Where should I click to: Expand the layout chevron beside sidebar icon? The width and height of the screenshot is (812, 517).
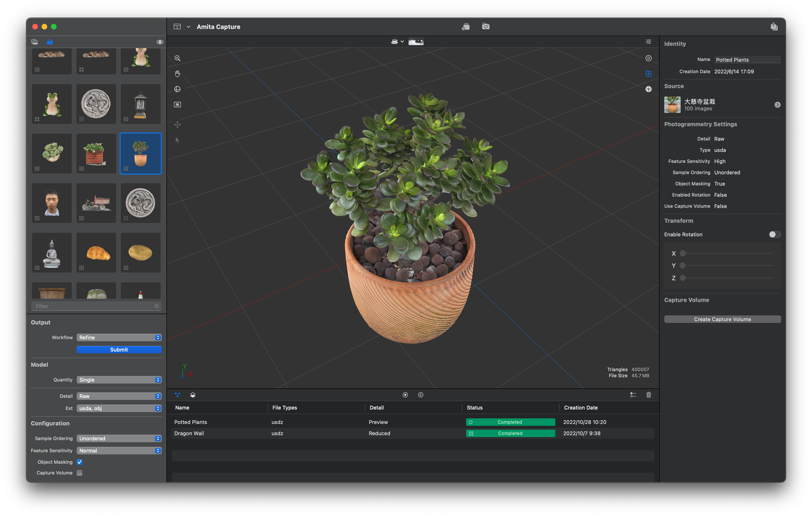[188, 27]
